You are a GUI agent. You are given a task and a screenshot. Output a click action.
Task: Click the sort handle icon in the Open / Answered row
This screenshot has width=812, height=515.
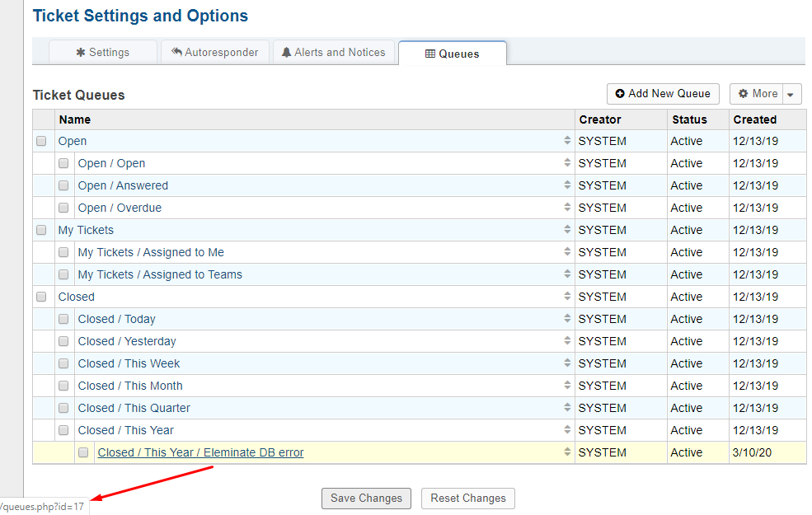pos(567,185)
